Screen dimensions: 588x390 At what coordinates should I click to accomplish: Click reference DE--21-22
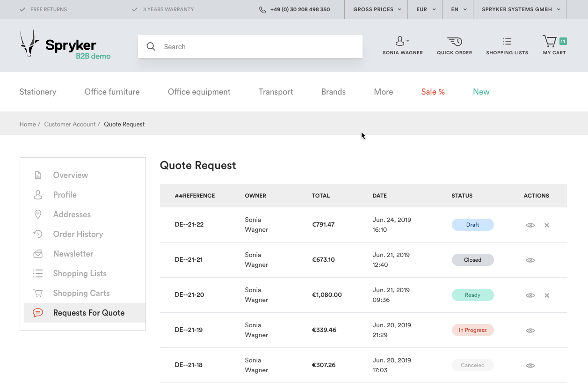(189, 224)
